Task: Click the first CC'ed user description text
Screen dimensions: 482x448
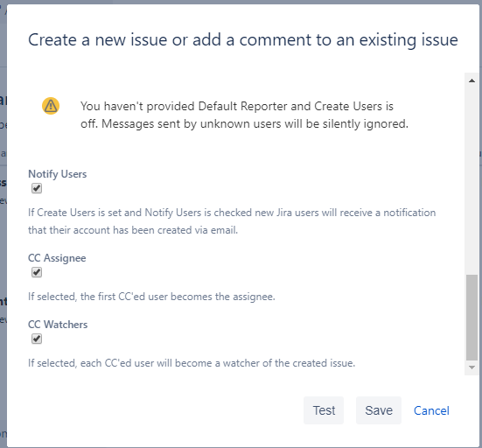Action: point(151,297)
